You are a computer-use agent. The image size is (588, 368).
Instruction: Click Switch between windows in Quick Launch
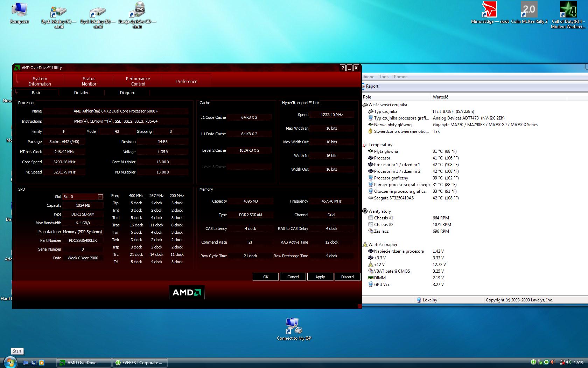[x=34, y=363]
